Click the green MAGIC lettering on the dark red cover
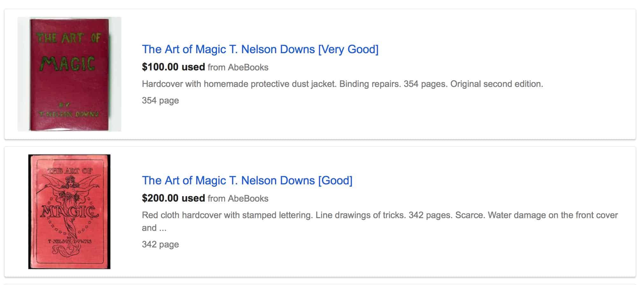The height and width of the screenshot is (285, 644). (69, 64)
